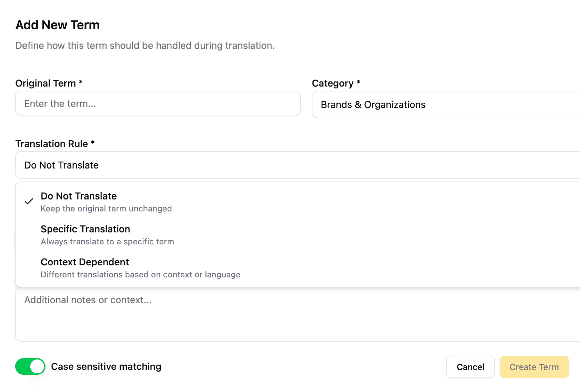
Task: Toggle off Case sensitive matching switch
Action: 30,366
